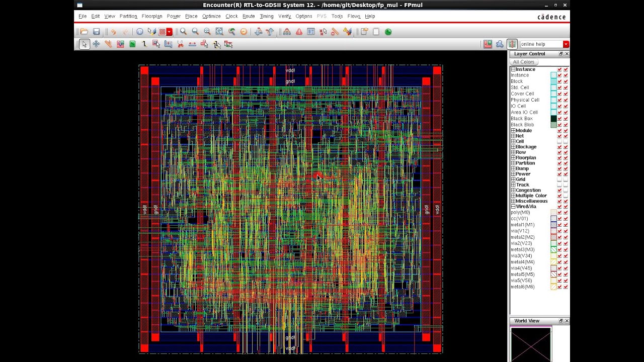Click the zoom previous green arrow icon

(232, 32)
